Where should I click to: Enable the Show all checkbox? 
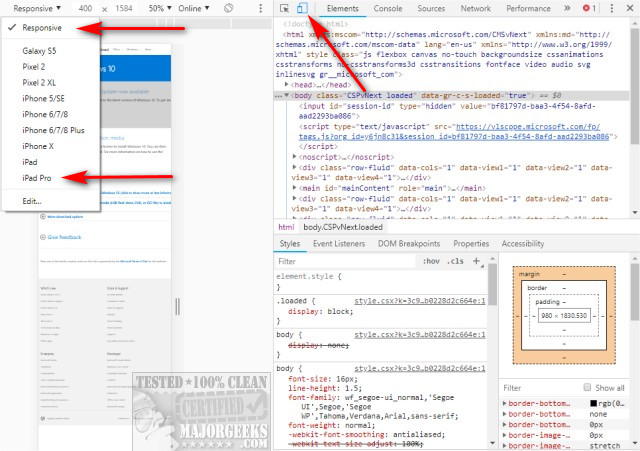click(587, 387)
